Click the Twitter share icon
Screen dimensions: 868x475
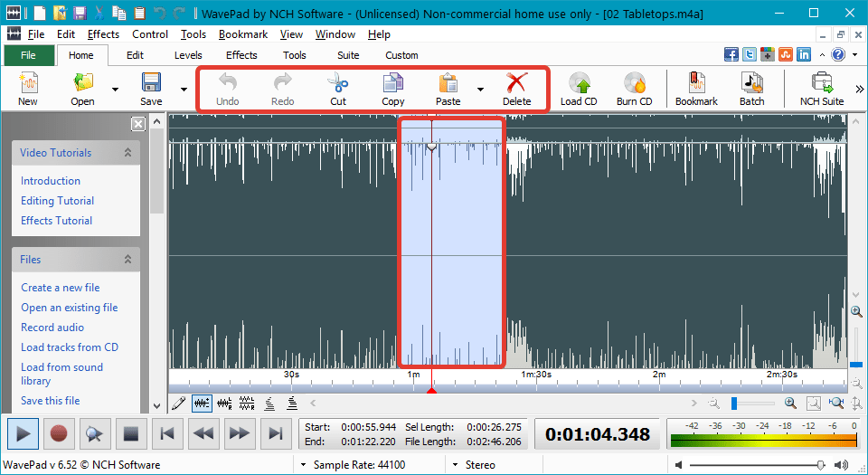[750, 54]
